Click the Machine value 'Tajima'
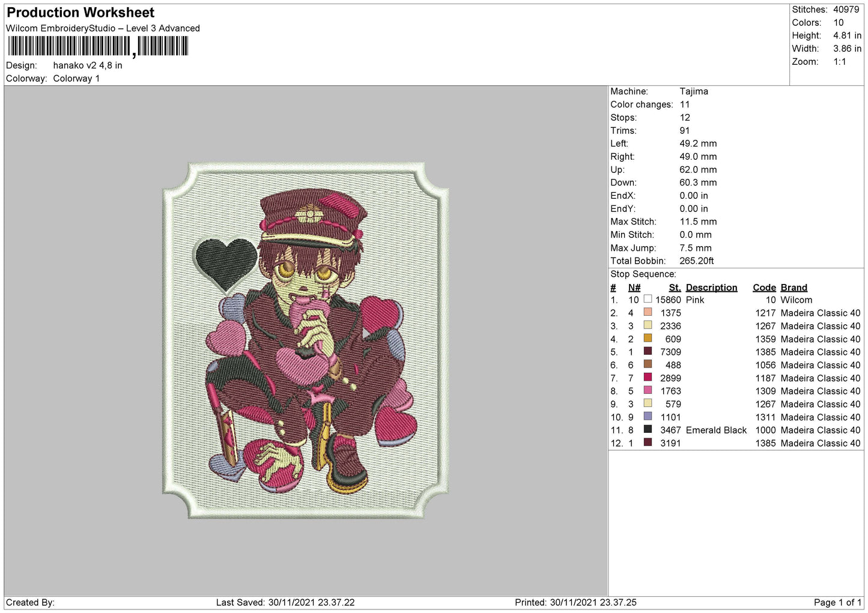The width and height of the screenshot is (868, 613). coord(694,91)
